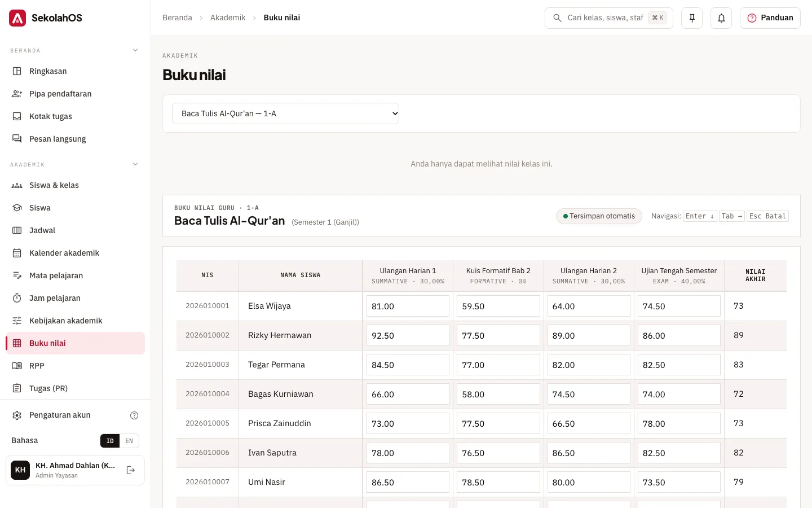Select ID language option
Image resolution: width=812 pixels, height=508 pixels.
click(x=110, y=441)
